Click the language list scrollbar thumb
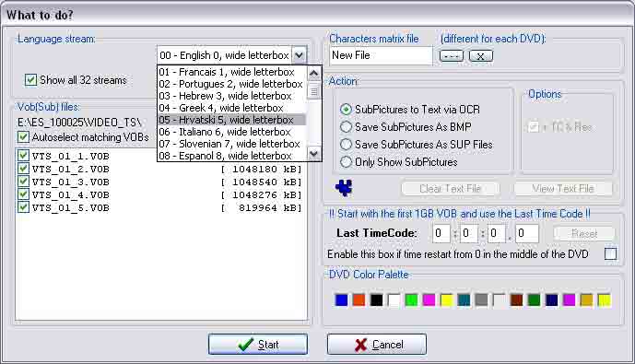This screenshot has width=635, height=364. pos(314,91)
